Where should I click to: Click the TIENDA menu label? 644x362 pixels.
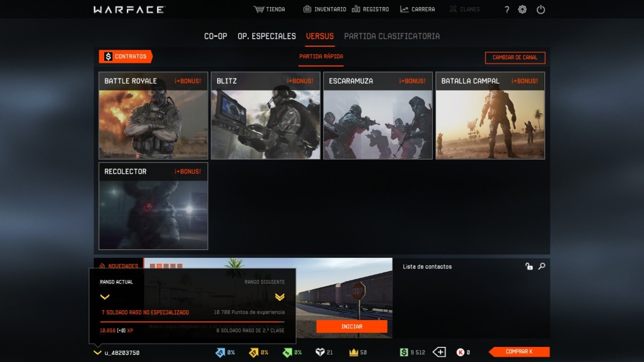276,9
